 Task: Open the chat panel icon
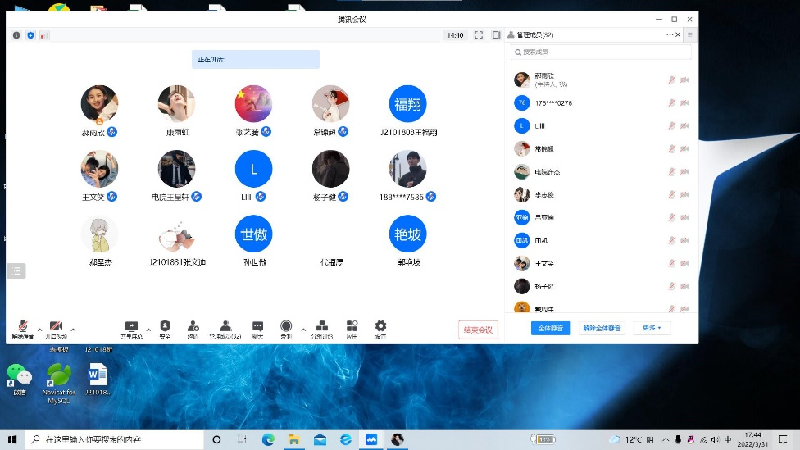[x=258, y=327]
